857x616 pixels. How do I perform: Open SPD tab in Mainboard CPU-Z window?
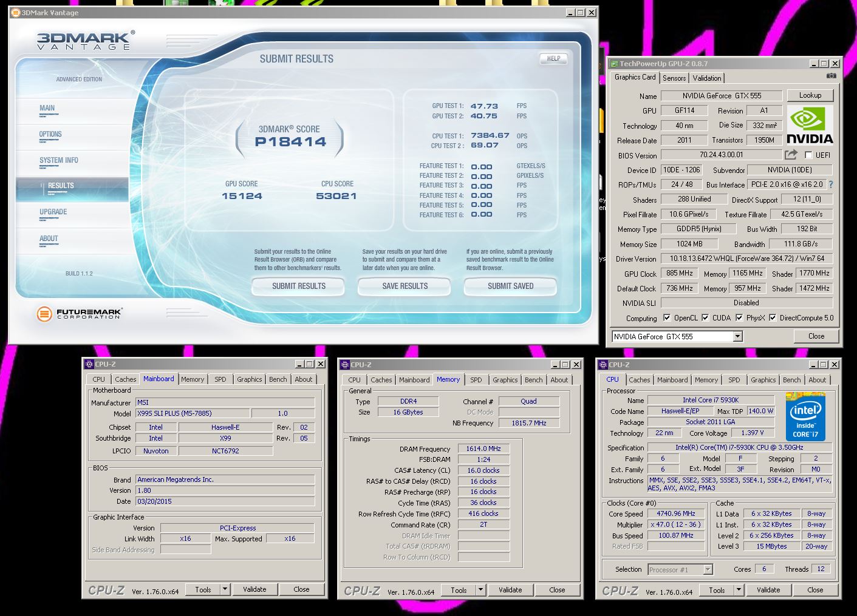[220, 379]
